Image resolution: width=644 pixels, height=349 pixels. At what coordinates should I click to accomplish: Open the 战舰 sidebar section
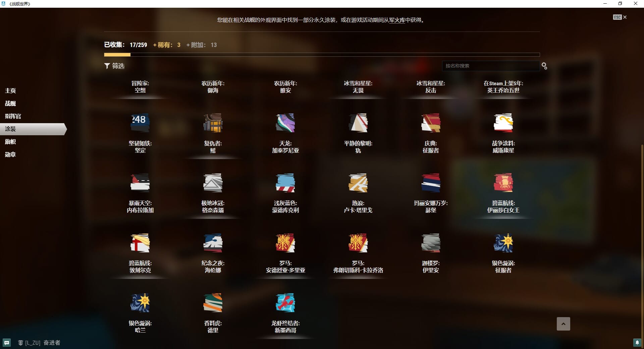point(10,103)
